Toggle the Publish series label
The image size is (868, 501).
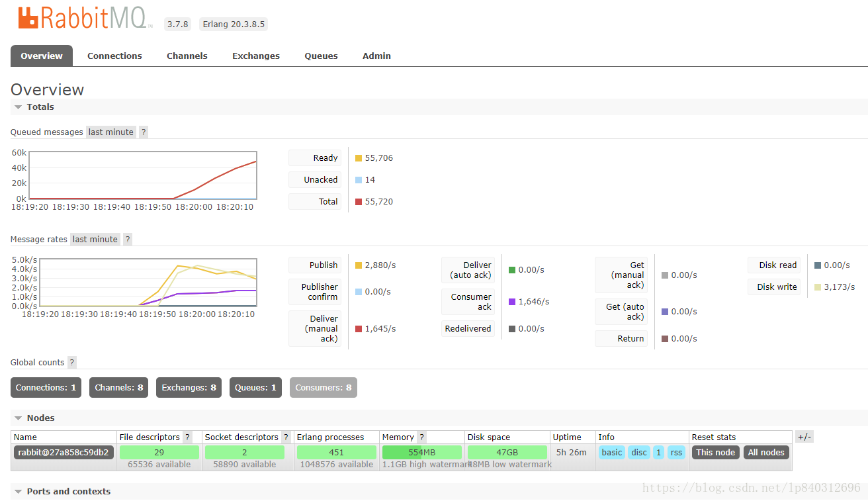[315, 265]
